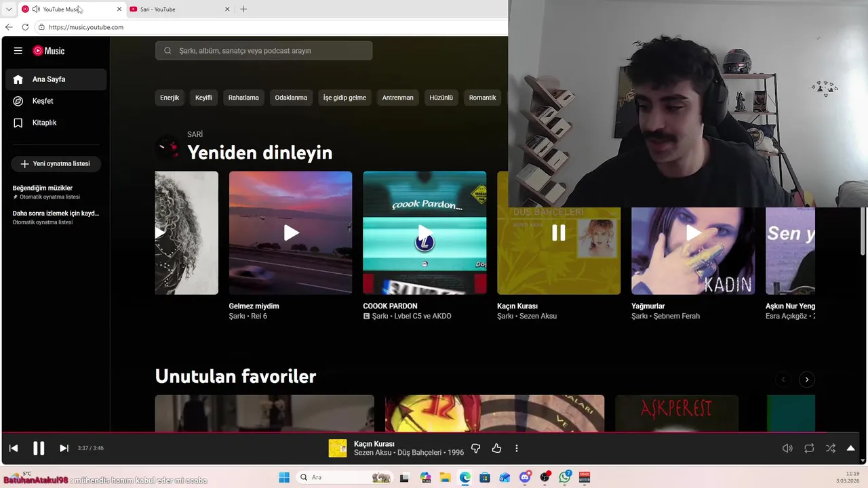Image resolution: width=868 pixels, height=488 pixels.
Task: Play COOOK PARDON thumbnail
Action: 425,232
